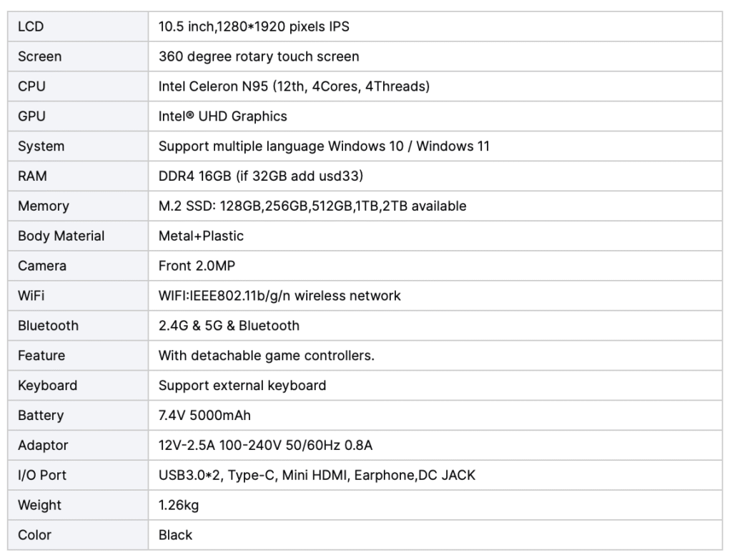Click the Intel UHD Graphics value
Viewport: 732px width, 560px height.
click(x=222, y=116)
